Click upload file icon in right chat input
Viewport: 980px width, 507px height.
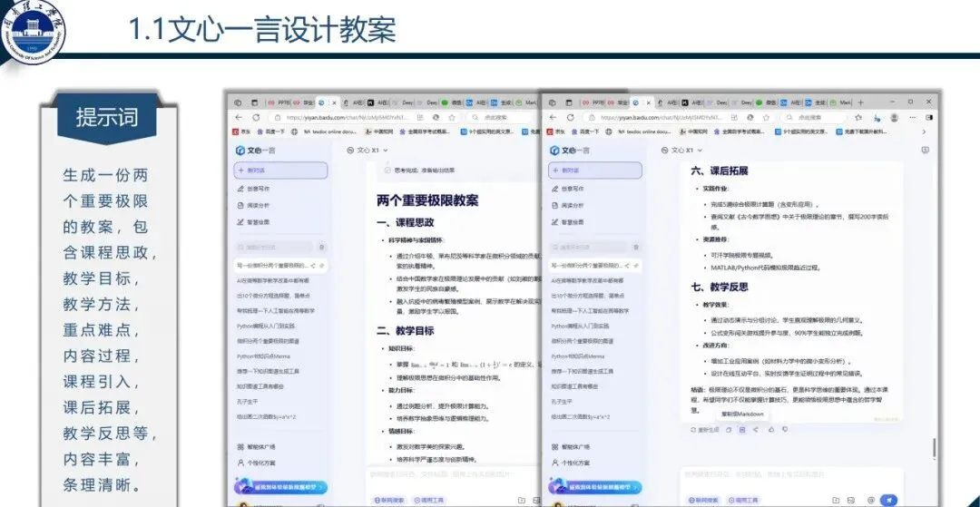pos(837,500)
